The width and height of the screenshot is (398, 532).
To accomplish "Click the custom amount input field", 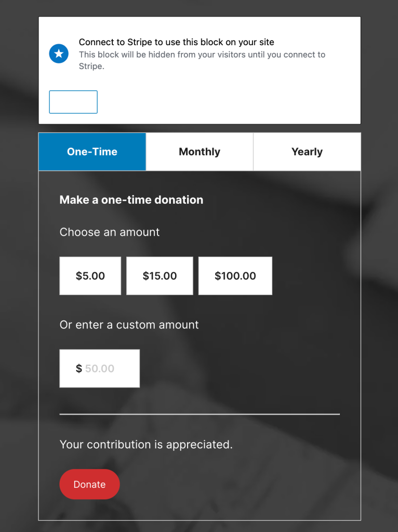I will click(x=99, y=368).
